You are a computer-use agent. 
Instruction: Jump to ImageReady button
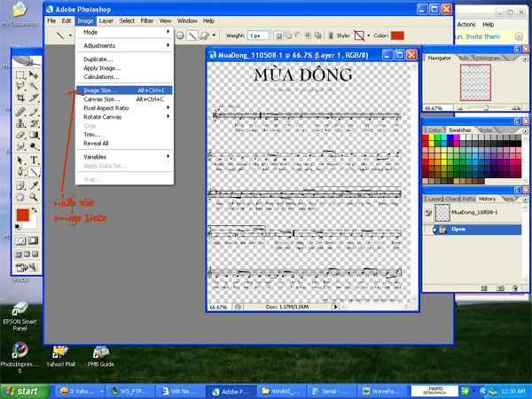coord(27,268)
